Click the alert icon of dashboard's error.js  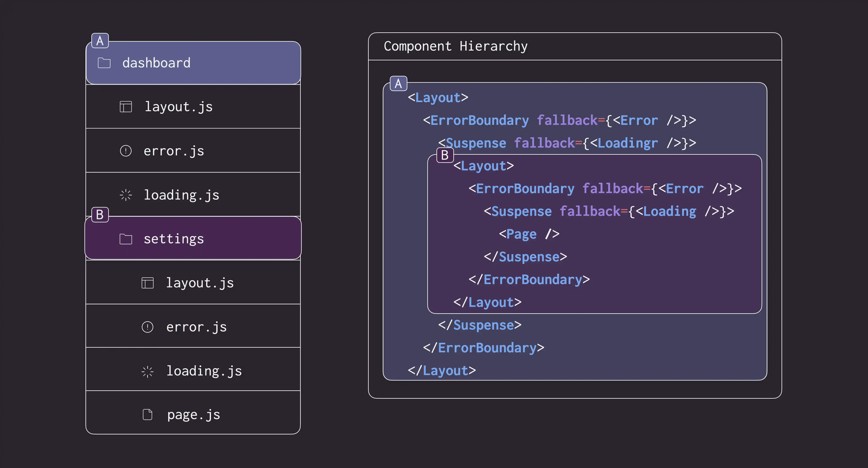[126, 151]
